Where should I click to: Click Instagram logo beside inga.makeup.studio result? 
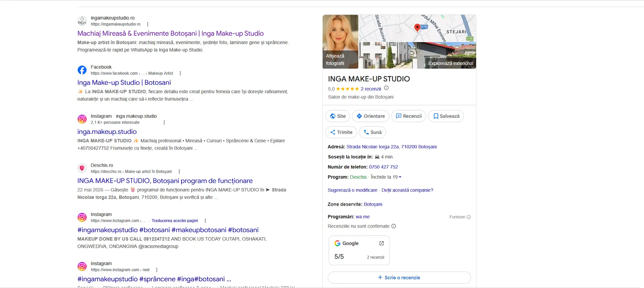pyautogui.click(x=82, y=119)
